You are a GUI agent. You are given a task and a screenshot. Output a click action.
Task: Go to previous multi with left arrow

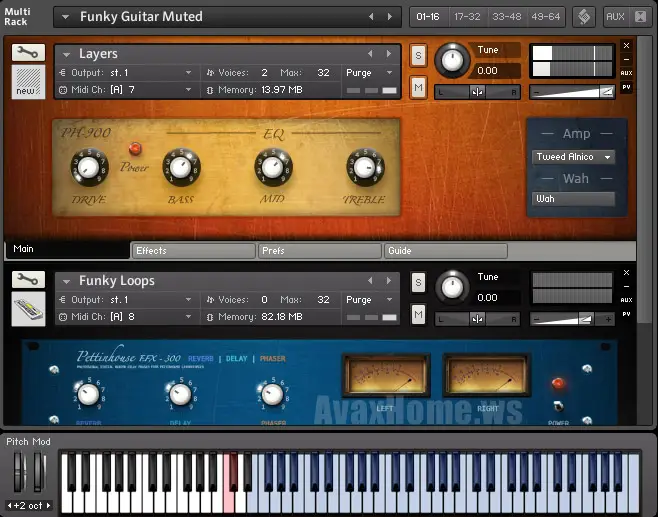(371, 17)
